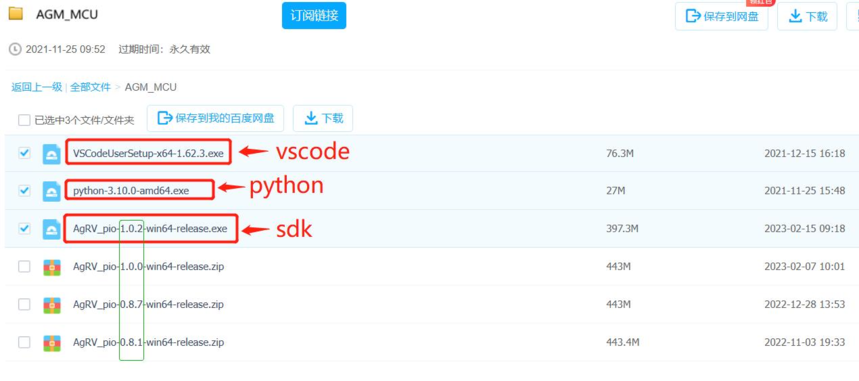Uncheck the python-3.10.0-amd64.exe checkbox
This screenshot has height=381, width=859.
pos(24,191)
